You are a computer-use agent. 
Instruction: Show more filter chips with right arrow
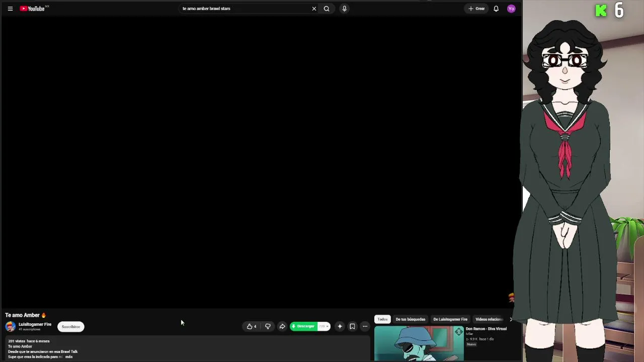click(x=511, y=319)
